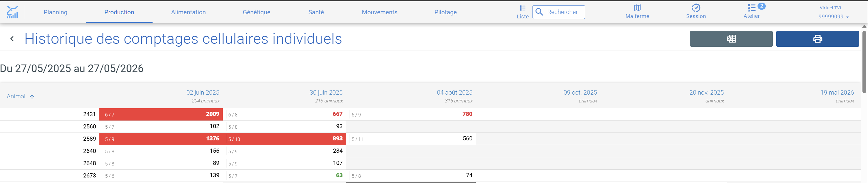Viewport: 868px width, 183px height.
Task: Click the 780 count value
Action: click(467, 114)
